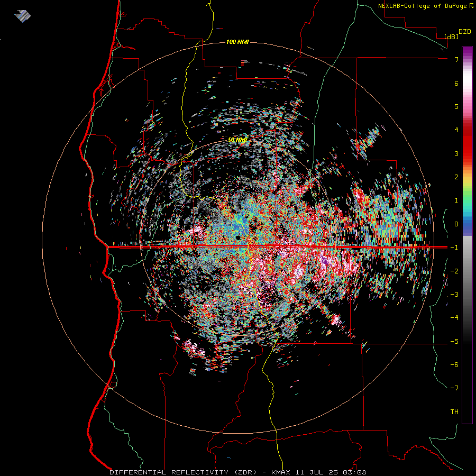The width and height of the screenshot is (476, 476).
Task: Click the KMAX station identifier
Action: point(280,472)
